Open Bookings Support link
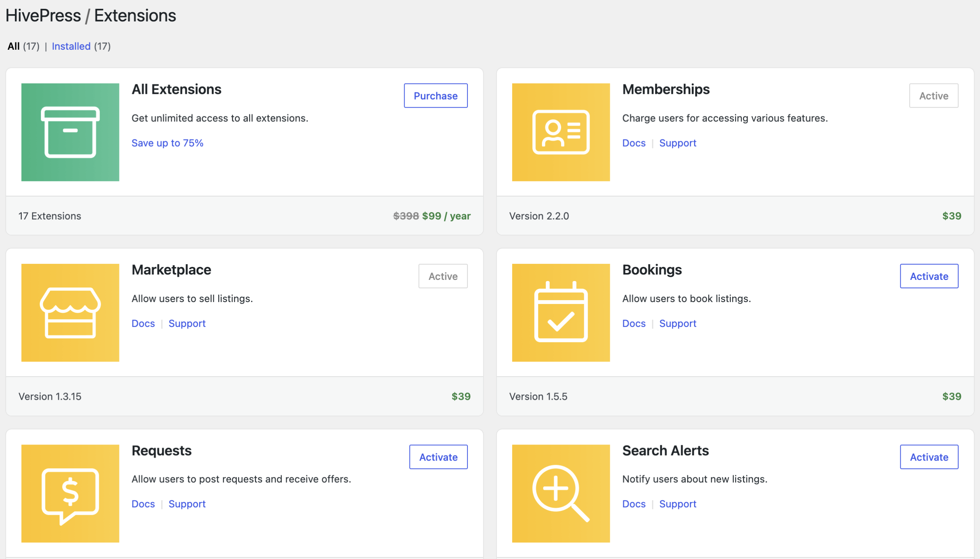 click(678, 323)
